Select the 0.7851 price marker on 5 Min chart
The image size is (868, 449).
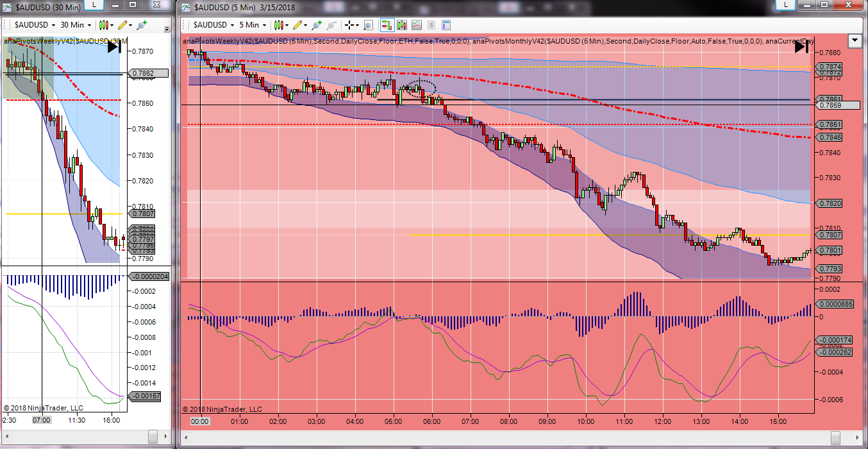[x=830, y=124]
